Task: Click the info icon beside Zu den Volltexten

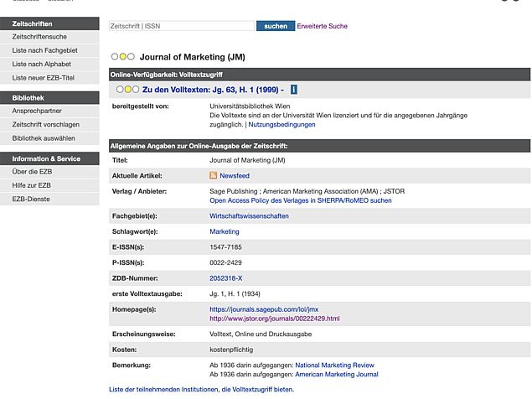Action: [294, 90]
